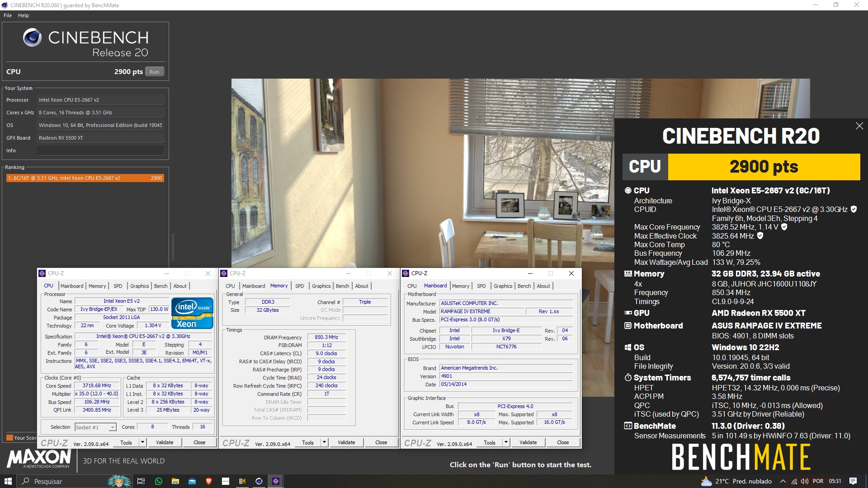Viewport: 868px width, 488px height.
Task: Click Validate in third CPU-Z window
Action: 528,442
